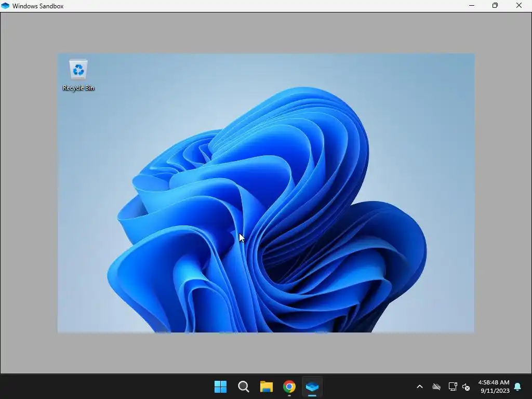Click the OneDrive cloud tray icon

pyautogui.click(x=436, y=387)
